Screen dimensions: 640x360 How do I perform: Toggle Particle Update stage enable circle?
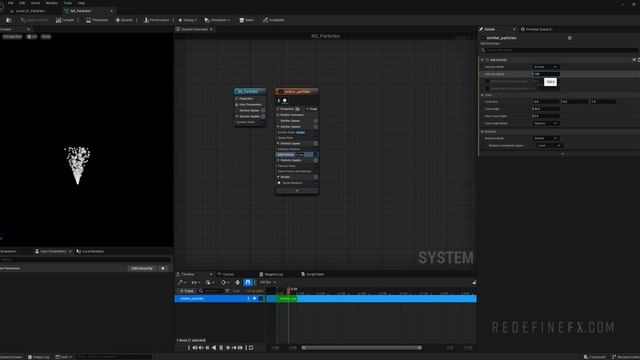316,160
